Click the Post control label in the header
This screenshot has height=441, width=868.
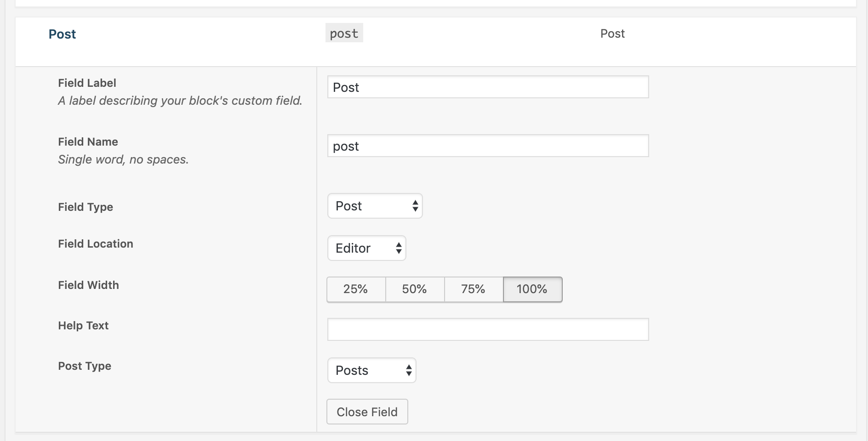click(612, 33)
